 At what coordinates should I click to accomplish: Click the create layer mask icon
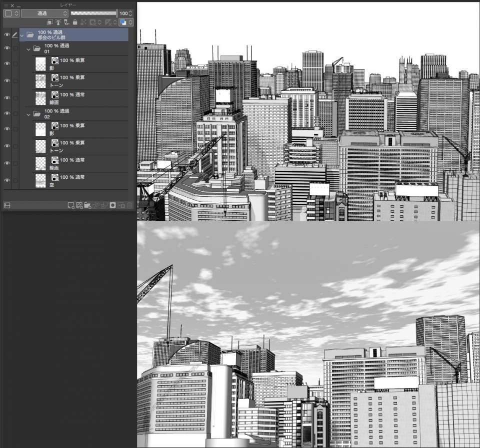[x=113, y=205]
